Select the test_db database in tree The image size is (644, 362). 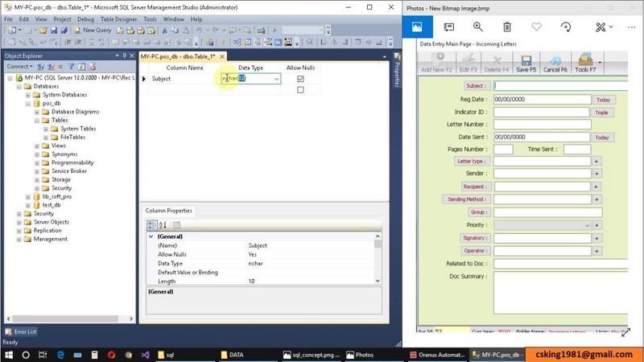tap(52, 205)
